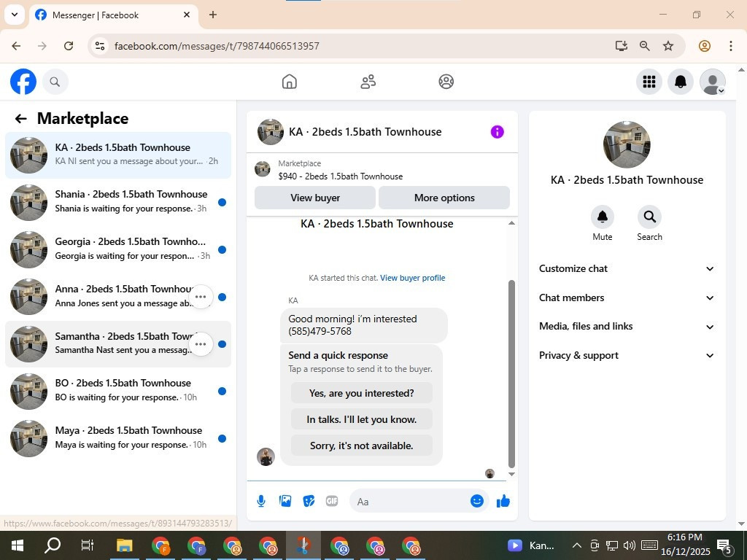Open Windows taskbar search
Screen dimensions: 747x560
(53, 545)
